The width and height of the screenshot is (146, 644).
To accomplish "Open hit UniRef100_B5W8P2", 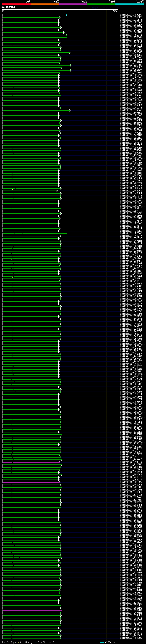I will (x=131, y=17).
